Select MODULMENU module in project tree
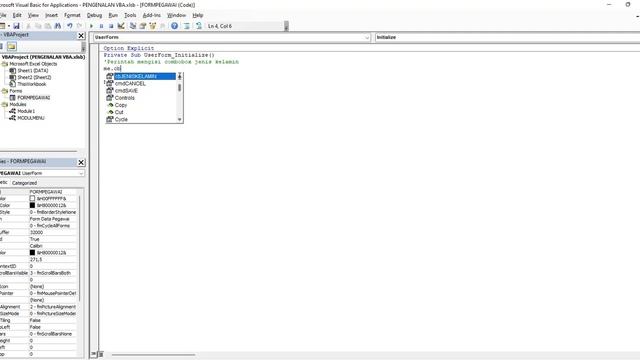Viewport: 640px width, 360px height. 31,118
